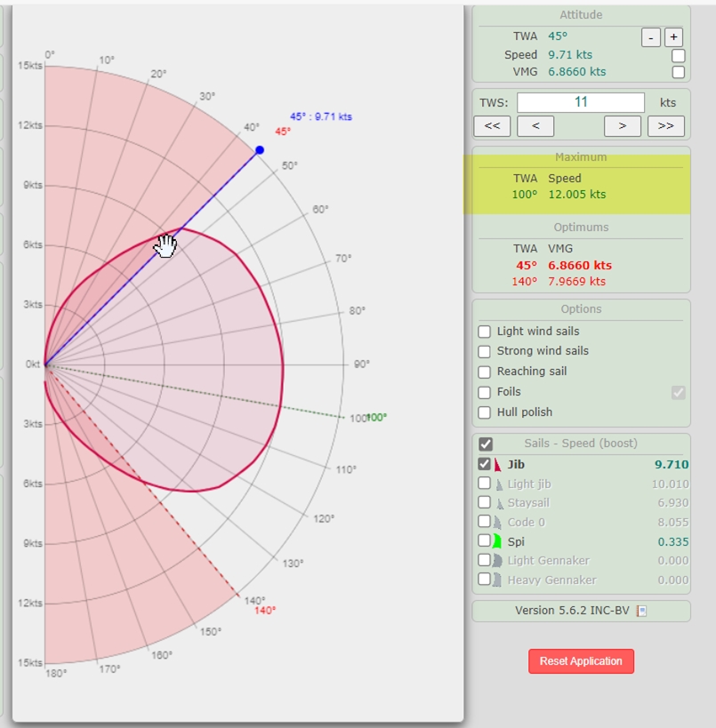Click the Staysail sail icon
716x728 pixels.
tap(498, 503)
